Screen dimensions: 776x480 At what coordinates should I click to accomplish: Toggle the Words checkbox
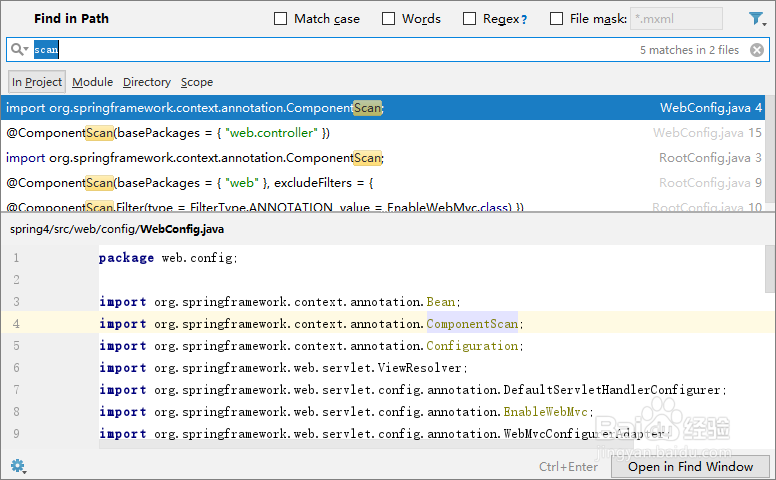[x=388, y=19]
